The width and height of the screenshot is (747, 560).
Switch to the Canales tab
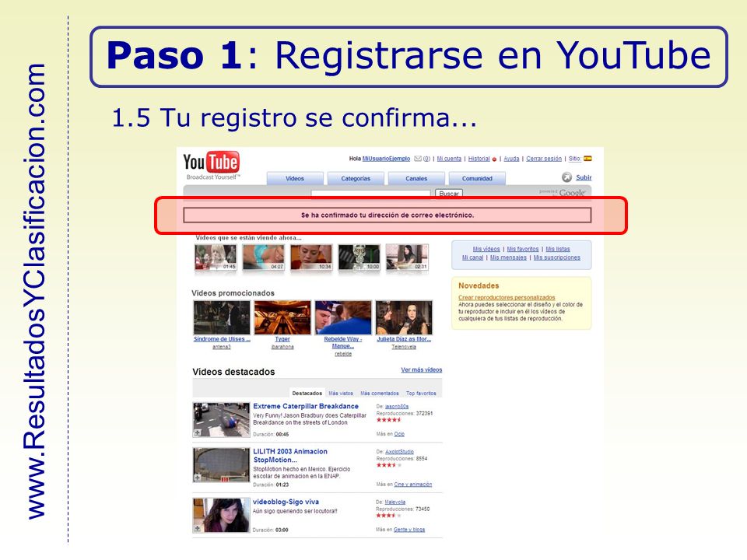pyautogui.click(x=416, y=179)
